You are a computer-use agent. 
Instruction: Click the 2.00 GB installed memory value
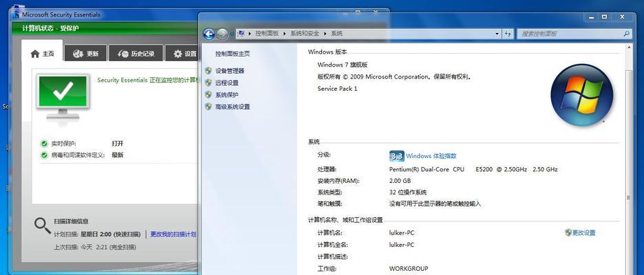point(400,181)
